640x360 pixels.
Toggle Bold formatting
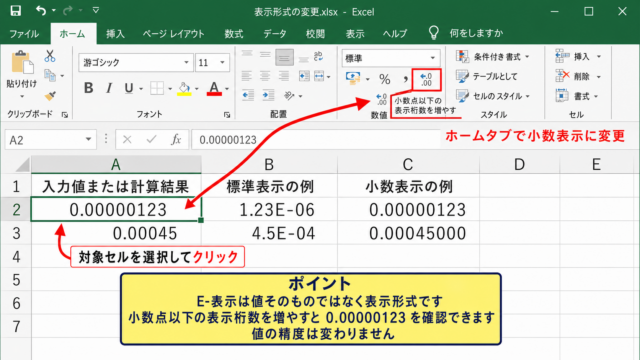pos(89,88)
